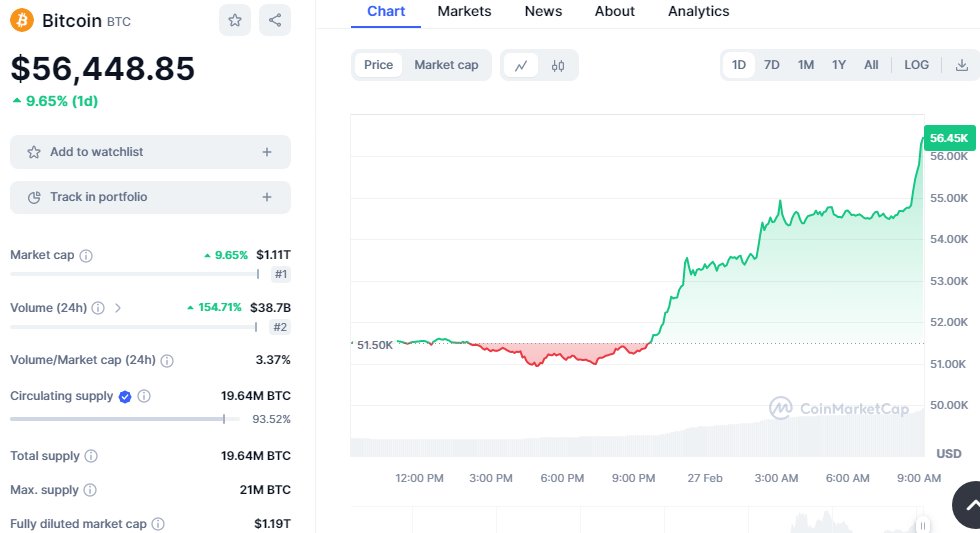Viewport: 980px width, 533px height.
Task: Click Circulating supply info icon
Action: pos(144,396)
